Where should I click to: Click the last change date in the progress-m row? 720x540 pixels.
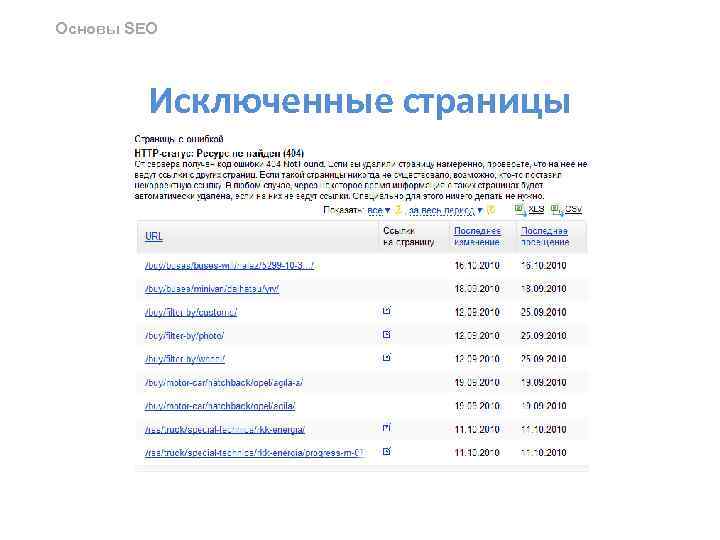click(477, 453)
